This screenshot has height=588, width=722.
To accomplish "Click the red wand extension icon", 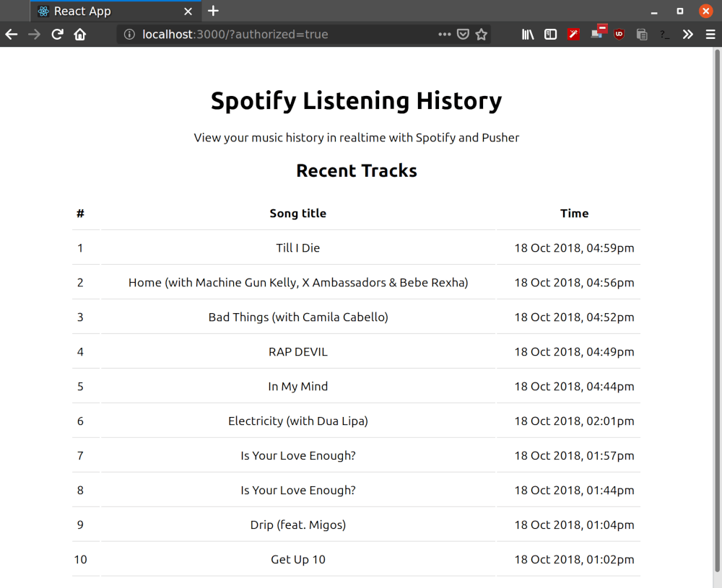I will (x=573, y=34).
